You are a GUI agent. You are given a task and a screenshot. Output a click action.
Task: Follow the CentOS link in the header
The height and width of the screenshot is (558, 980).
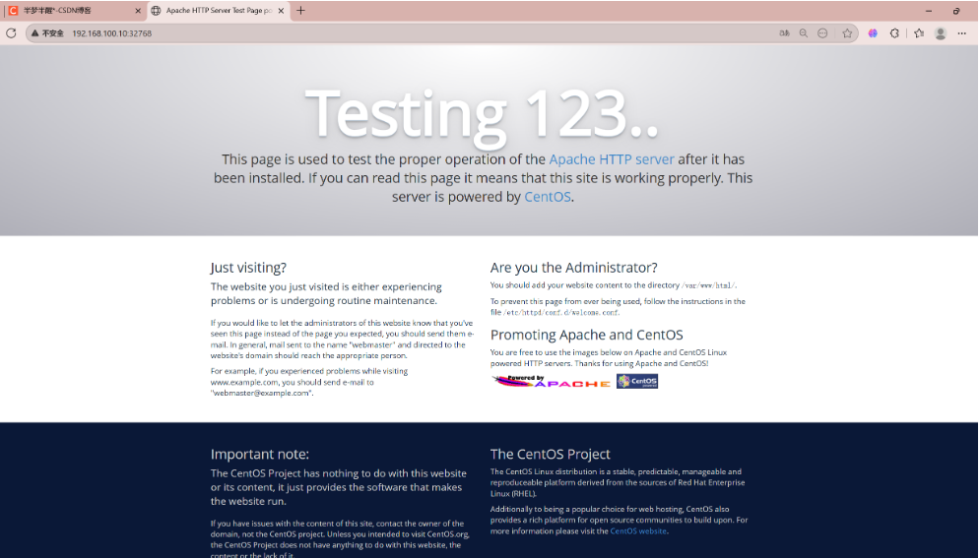pyautogui.click(x=547, y=197)
